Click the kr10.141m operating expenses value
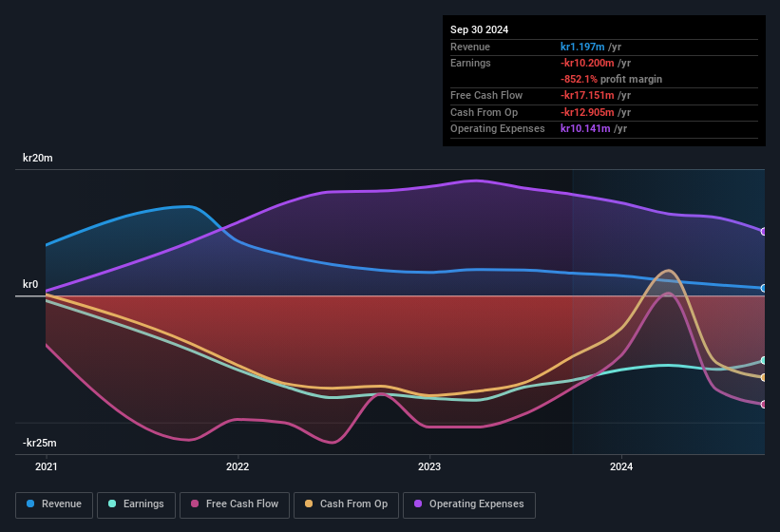Image resolution: width=780 pixels, height=532 pixels. (585, 128)
